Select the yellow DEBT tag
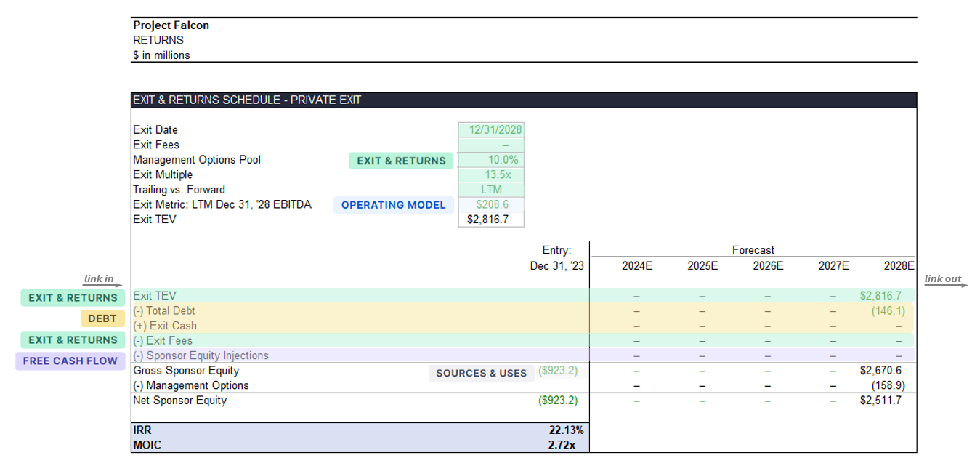This screenshot has height=466, width=980. click(102, 318)
